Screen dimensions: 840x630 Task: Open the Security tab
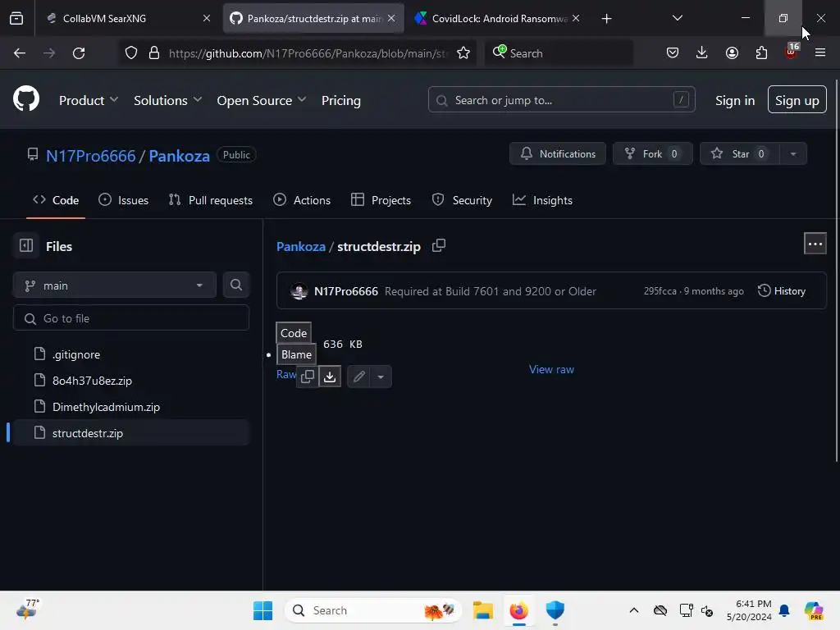[462, 200]
